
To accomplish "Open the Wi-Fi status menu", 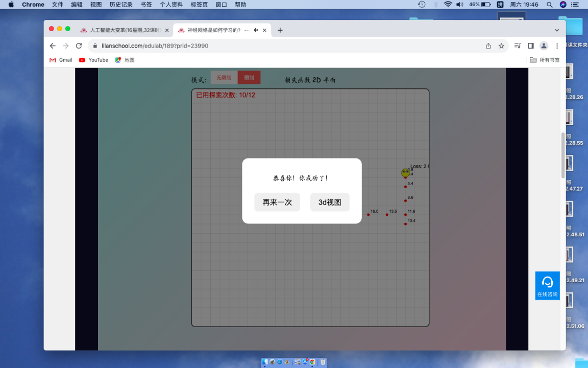I will pyautogui.click(x=448, y=5).
